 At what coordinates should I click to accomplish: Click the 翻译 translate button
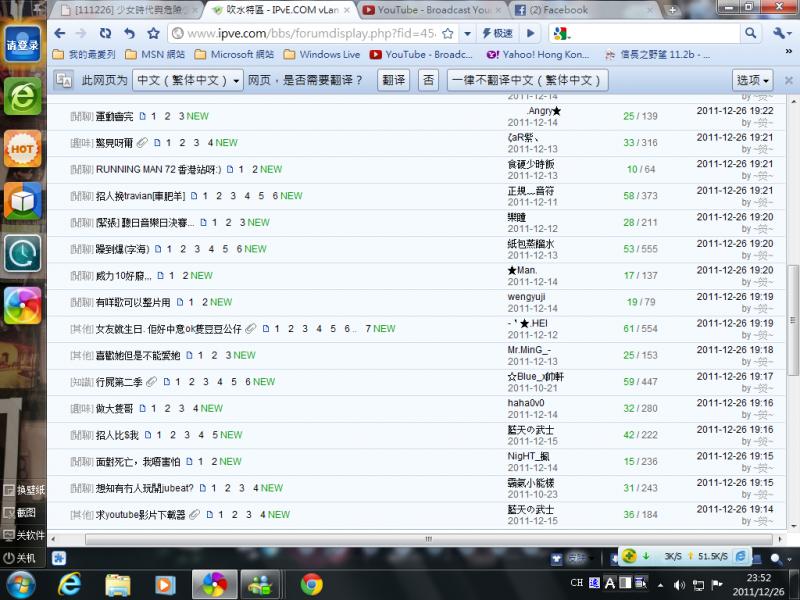pyautogui.click(x=394, y=80)
